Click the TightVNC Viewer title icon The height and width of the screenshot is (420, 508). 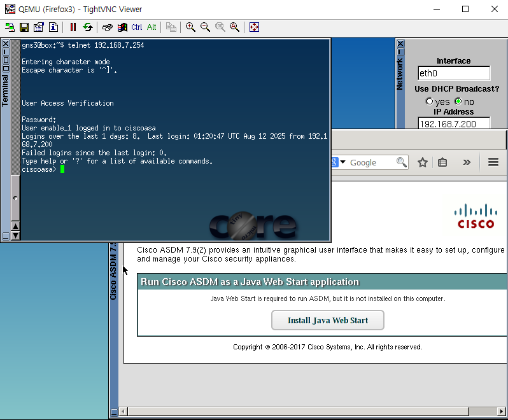[x=10, y=9]
